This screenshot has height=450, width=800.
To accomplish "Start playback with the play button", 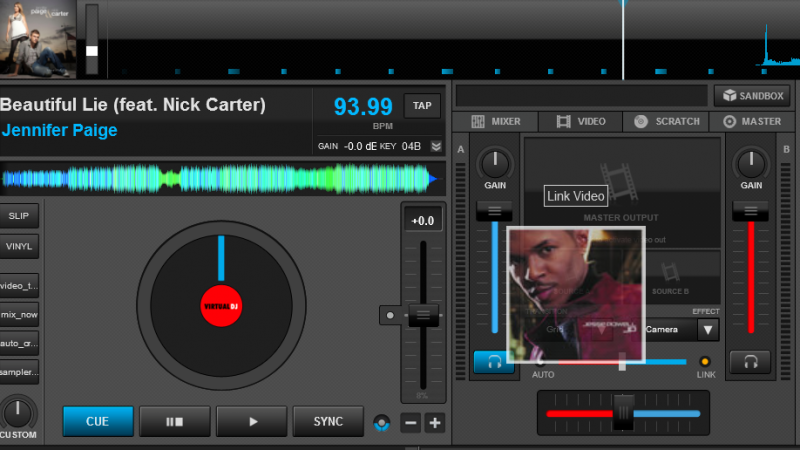I will pyautogui.click(x=252, y=421).
